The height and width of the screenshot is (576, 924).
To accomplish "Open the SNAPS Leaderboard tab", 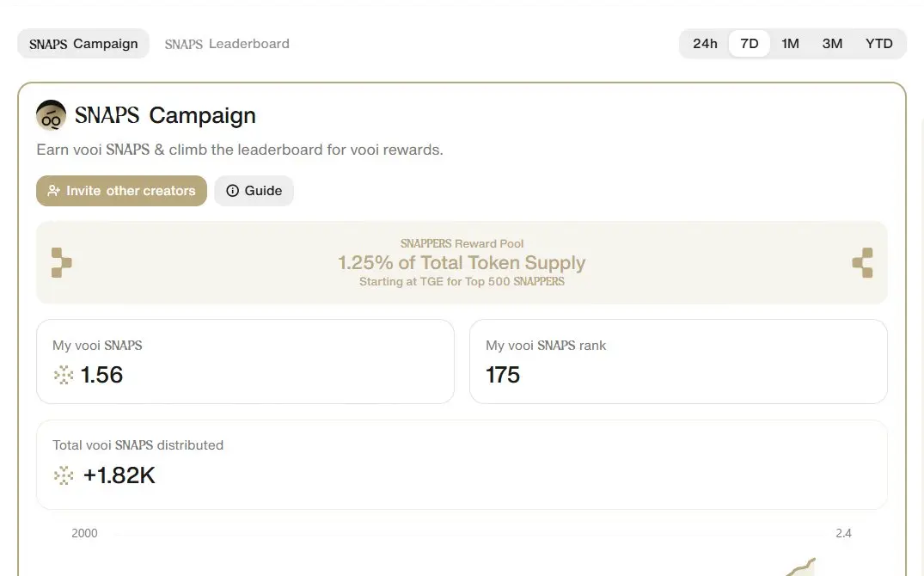I will (227, 44).
